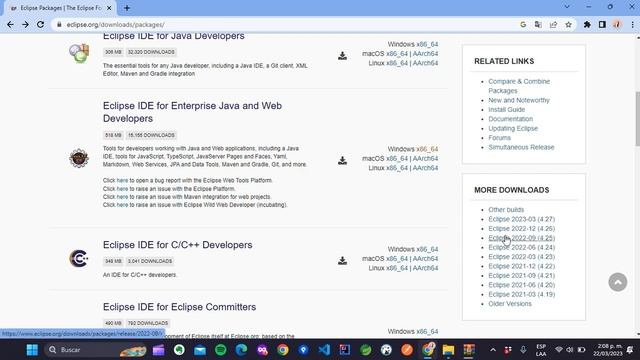Click macOS AArch64 link for Enterprise Java

(x=425, y=158)
